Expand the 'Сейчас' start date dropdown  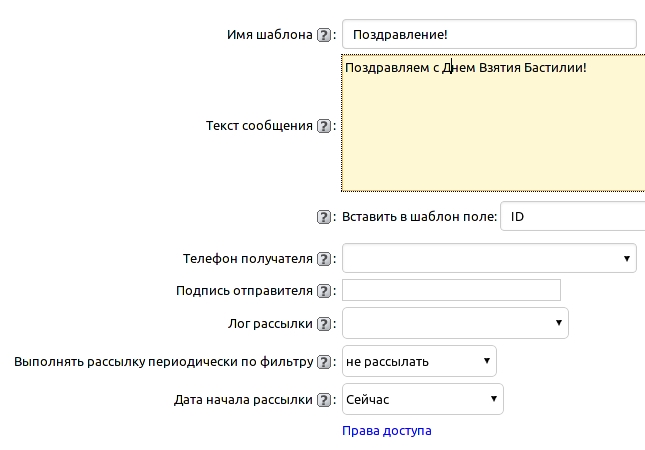point(422,400)
